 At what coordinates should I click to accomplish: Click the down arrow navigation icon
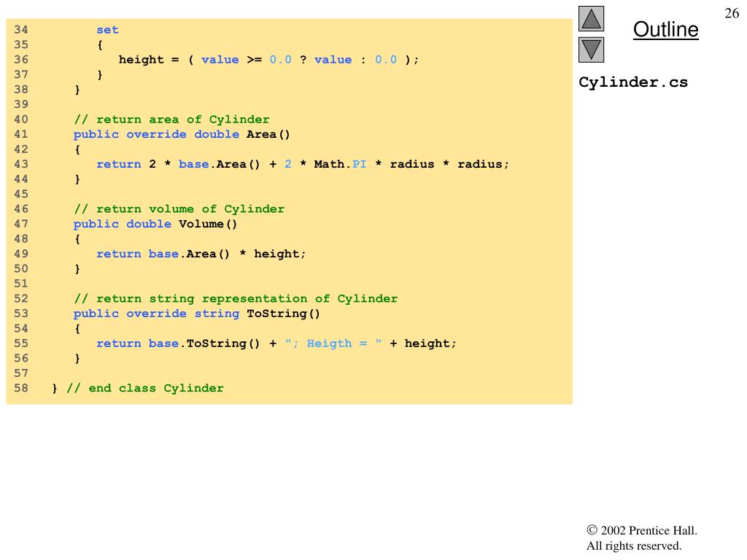[591, 50]
